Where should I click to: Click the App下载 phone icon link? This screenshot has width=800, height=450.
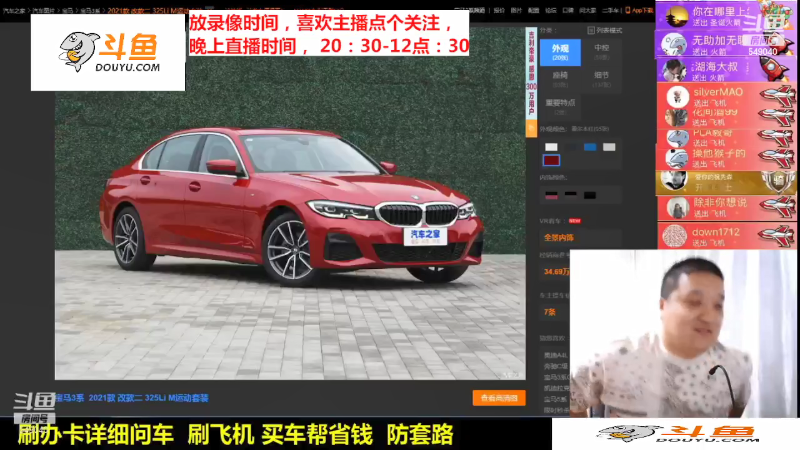[639, 10]
